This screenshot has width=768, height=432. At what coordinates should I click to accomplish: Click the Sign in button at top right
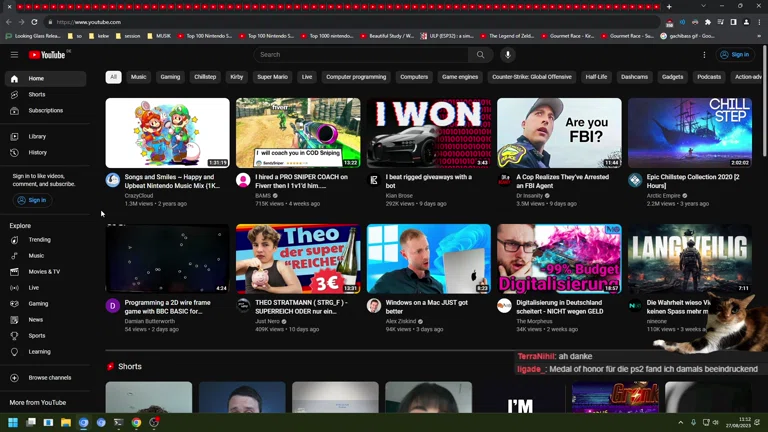tap(734, 55)
